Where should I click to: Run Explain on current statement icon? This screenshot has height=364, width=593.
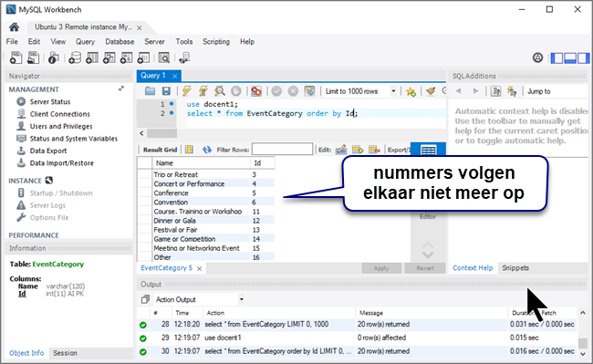tap(220, 91)
